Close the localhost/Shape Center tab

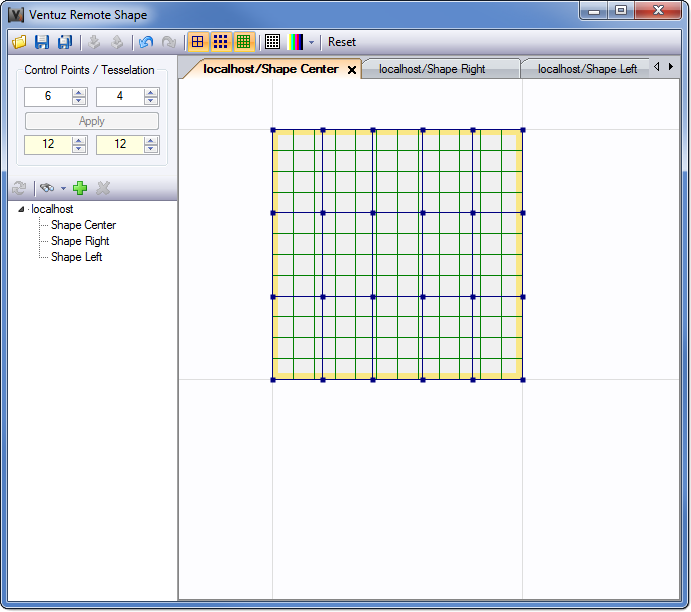click(352, 70)
